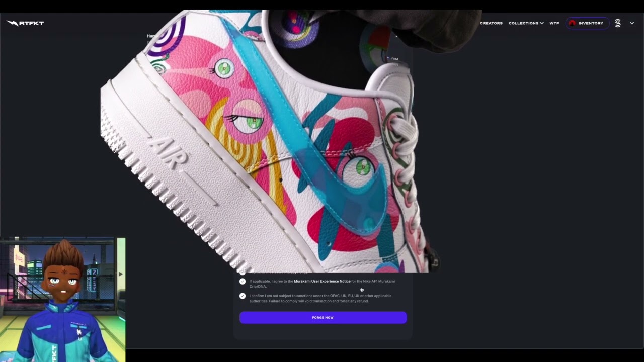Click the wallet swirl icon

point(617,23)
